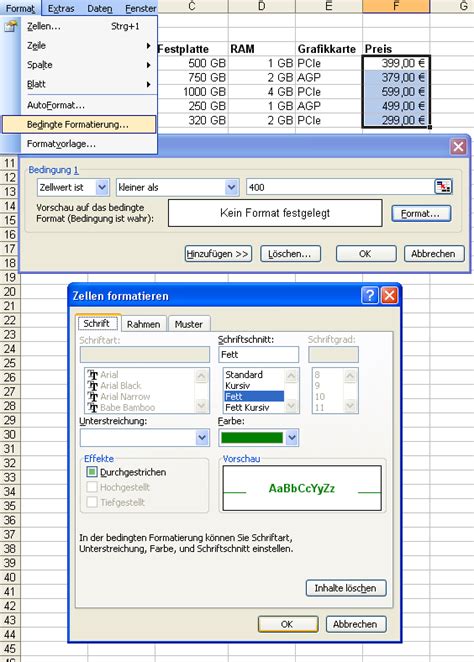The image size is (474, 662).
Task: Click the Zellen format icon in menu
Action: tap(11, 26)
